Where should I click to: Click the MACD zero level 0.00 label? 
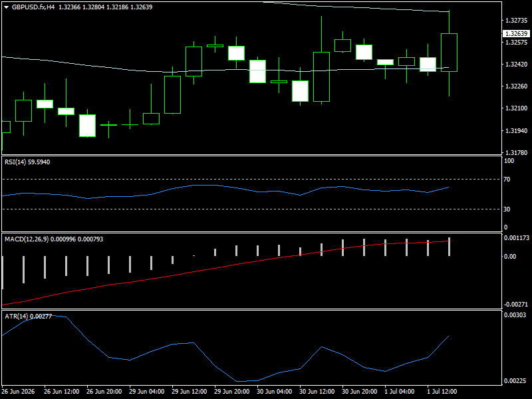(510, 257)
